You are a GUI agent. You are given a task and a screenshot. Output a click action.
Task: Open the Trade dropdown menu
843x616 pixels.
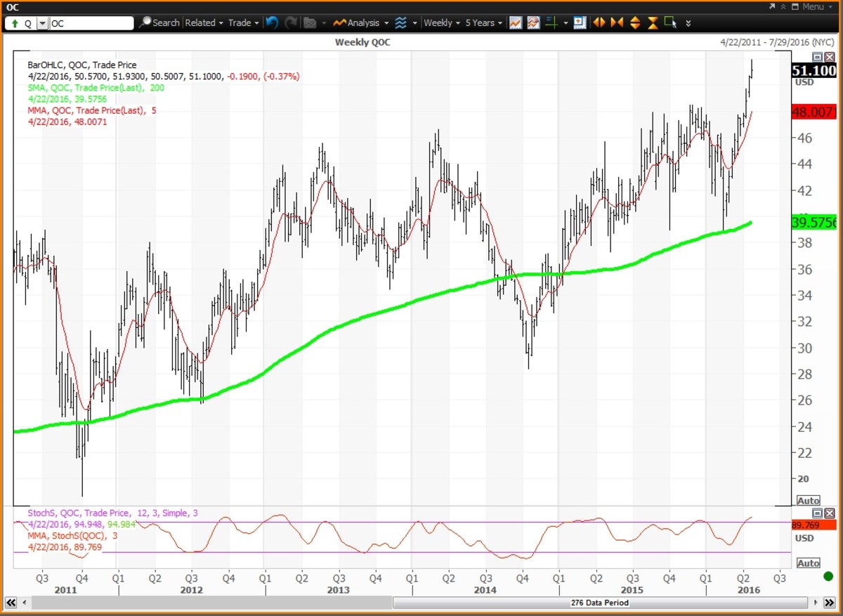[244, 22]
